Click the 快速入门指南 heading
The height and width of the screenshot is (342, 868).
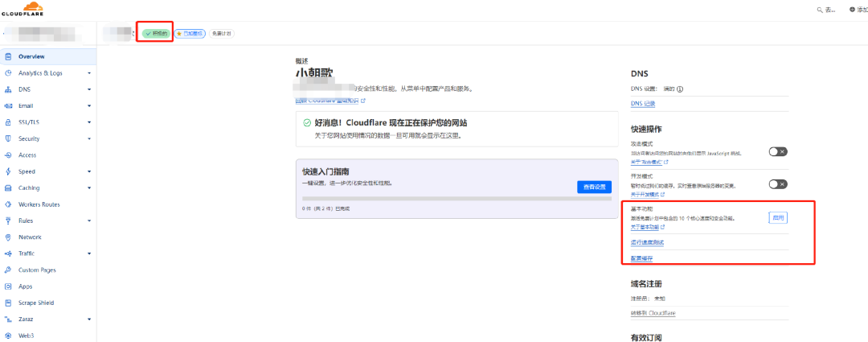coord(325,172)
